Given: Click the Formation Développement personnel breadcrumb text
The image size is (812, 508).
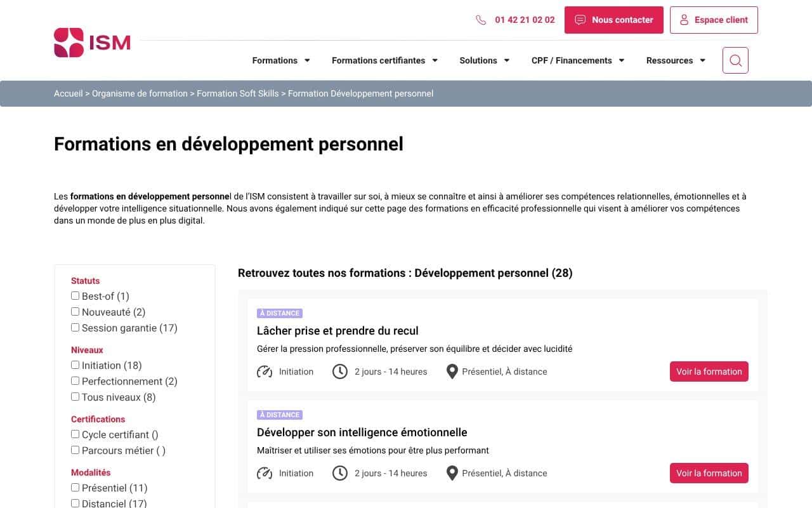Looking at the screenshot, I should pyautogui.click(x=361, y=93).
